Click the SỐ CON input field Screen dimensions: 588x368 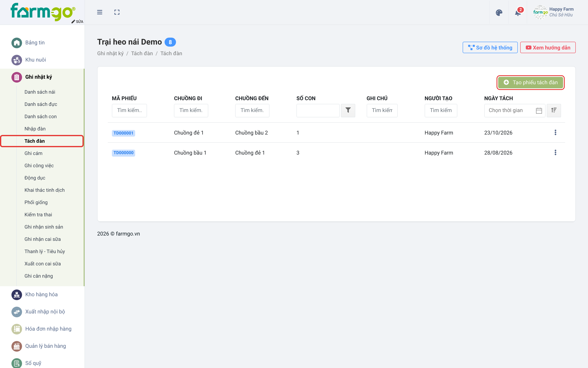click(318, 110)
